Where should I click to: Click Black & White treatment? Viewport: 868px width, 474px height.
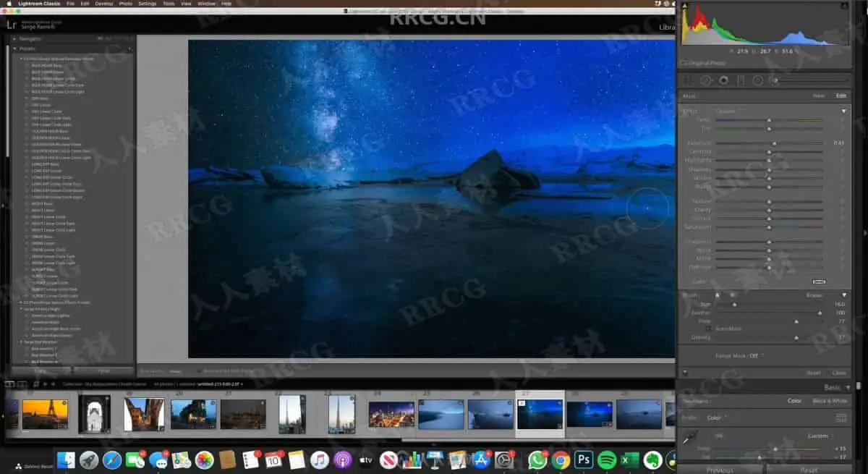point(830,401)
